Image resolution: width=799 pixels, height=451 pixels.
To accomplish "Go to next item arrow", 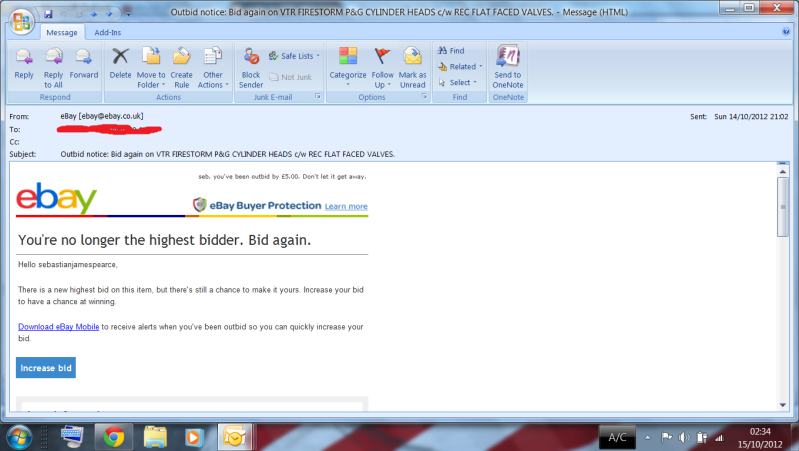I will point(109,14).
